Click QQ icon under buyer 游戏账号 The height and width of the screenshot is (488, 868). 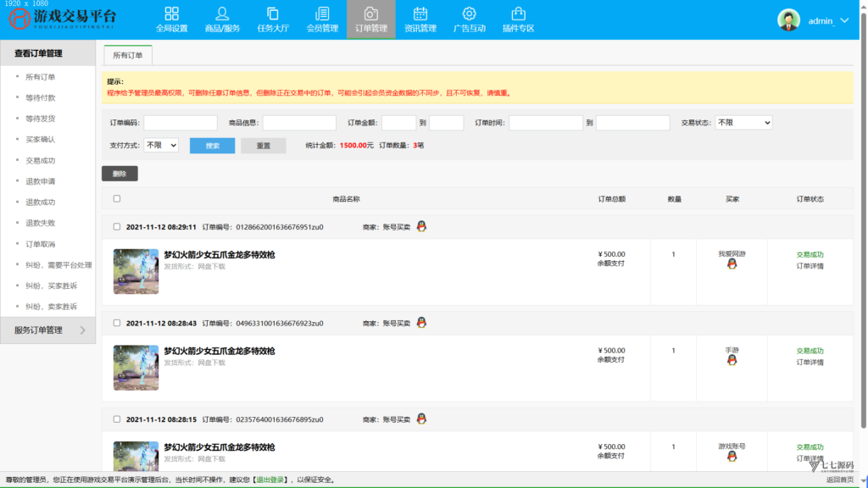pyautogui.click(x=732, y=457)
